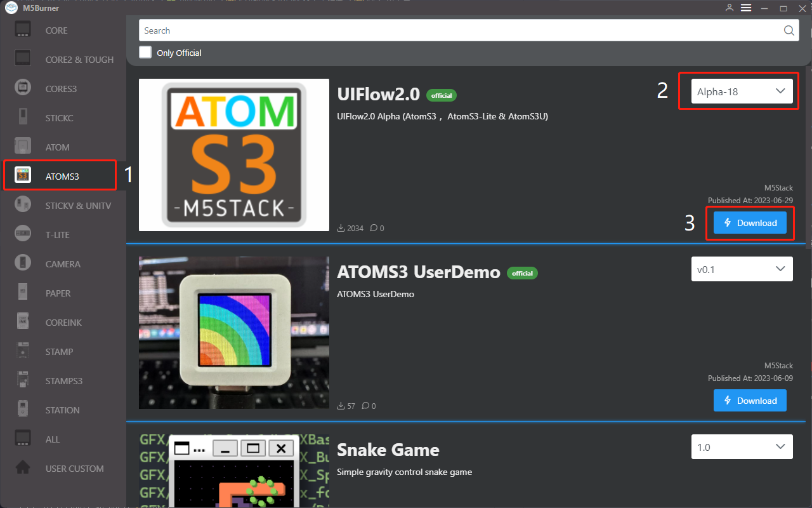Enable the Only Official checkbox
Screen dimensions: 812x508
point(146,53)
